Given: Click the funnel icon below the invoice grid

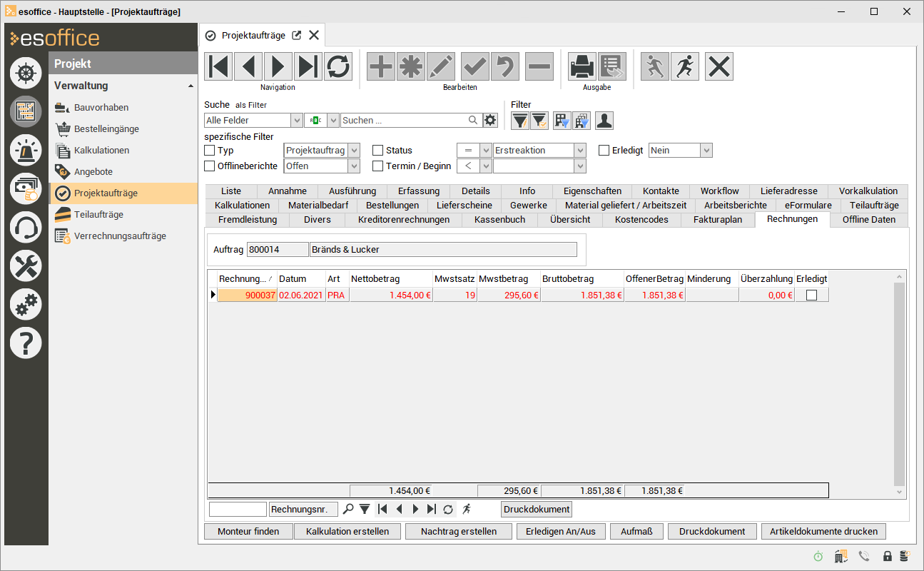Looking at the screenshot, I should click(x=365, y=509).
